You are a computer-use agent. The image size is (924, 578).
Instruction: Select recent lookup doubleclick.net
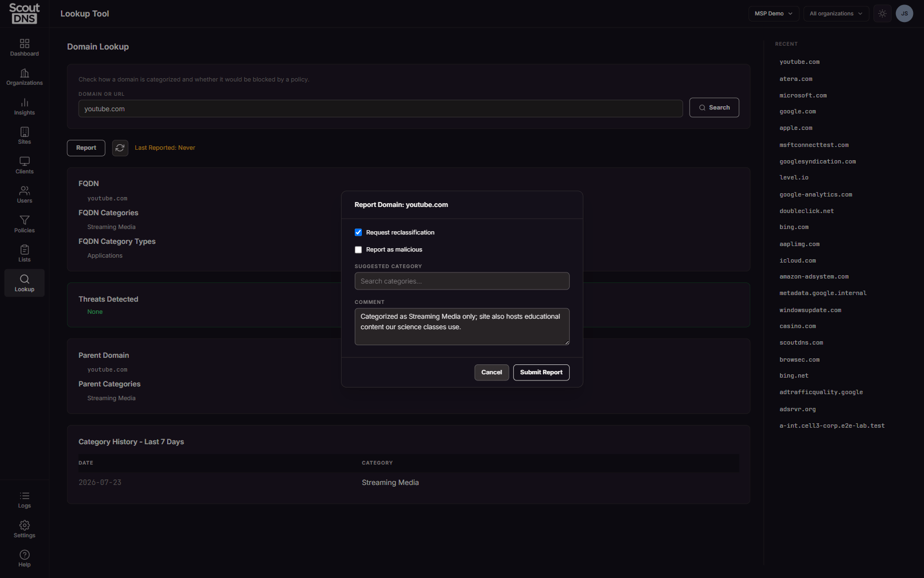pyautogui.click(x=806, y=211)
